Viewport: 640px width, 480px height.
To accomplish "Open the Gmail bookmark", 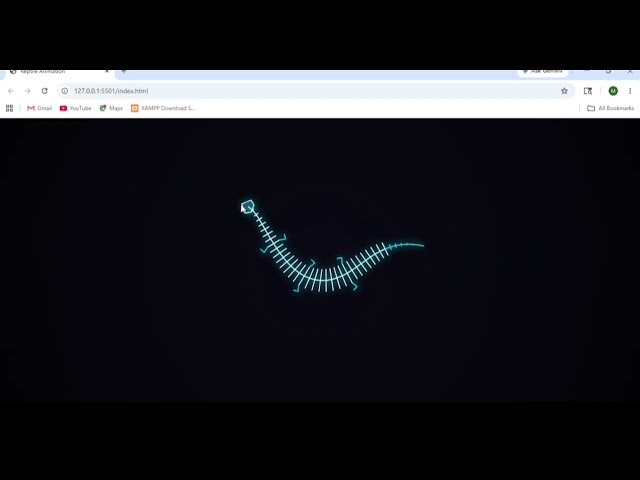I will pos(39,108).
